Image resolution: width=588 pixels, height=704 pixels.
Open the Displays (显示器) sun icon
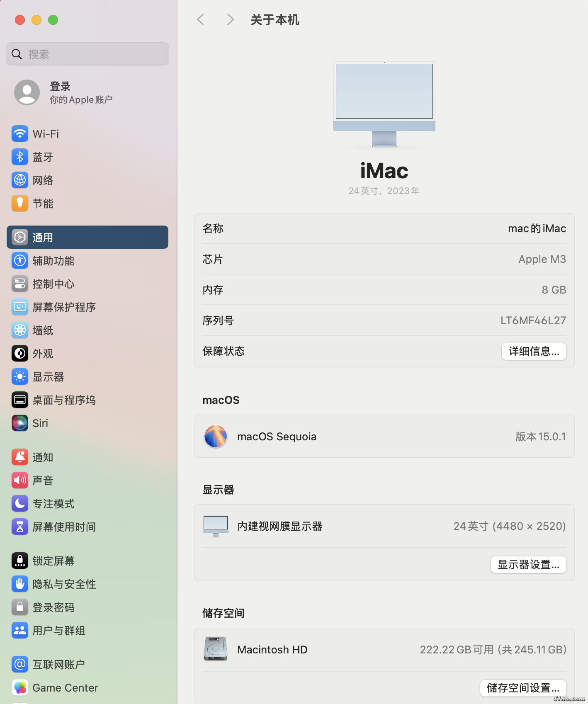(20, 376)
